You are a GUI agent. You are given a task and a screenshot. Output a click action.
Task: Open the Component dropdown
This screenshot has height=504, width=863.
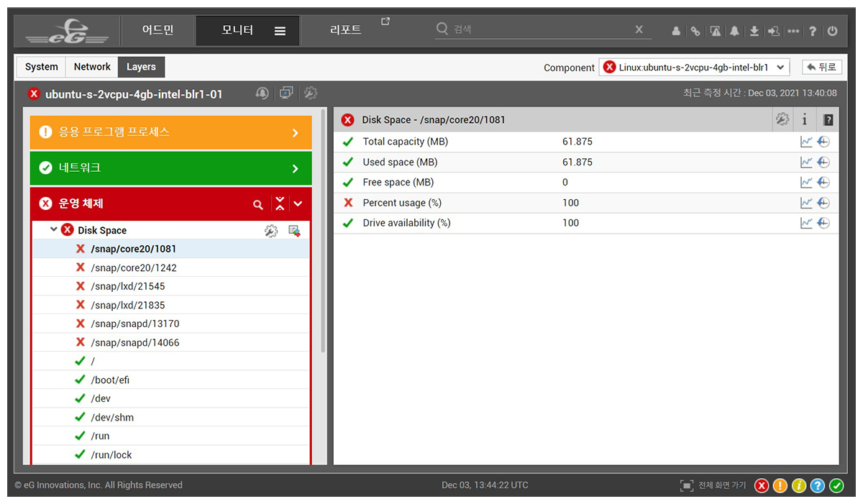click(694, 67)
